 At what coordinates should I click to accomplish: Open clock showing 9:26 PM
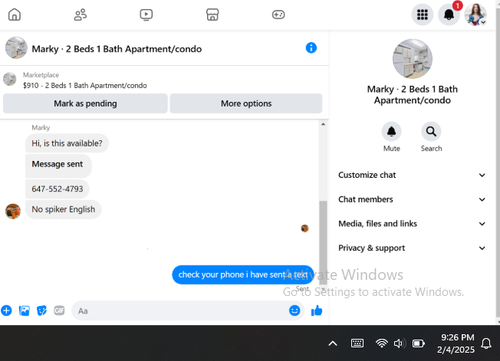[x=456, y=343]
